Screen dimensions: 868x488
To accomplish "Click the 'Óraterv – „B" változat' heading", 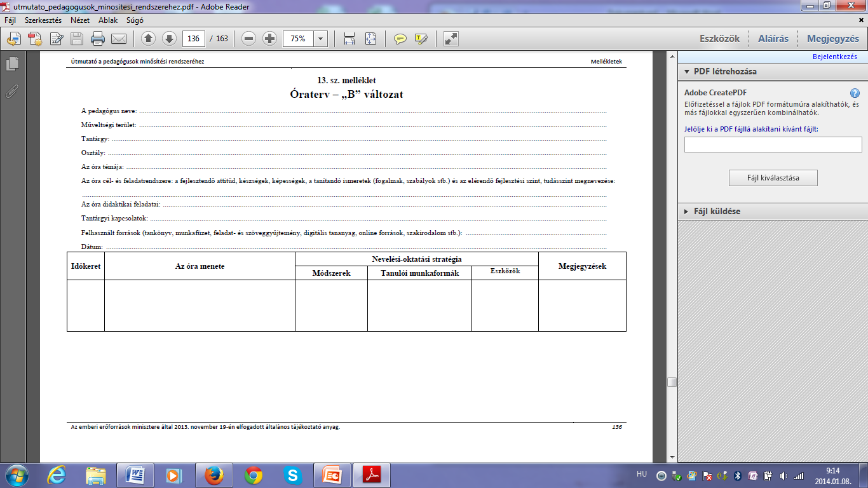I will (x=346, y=95).
